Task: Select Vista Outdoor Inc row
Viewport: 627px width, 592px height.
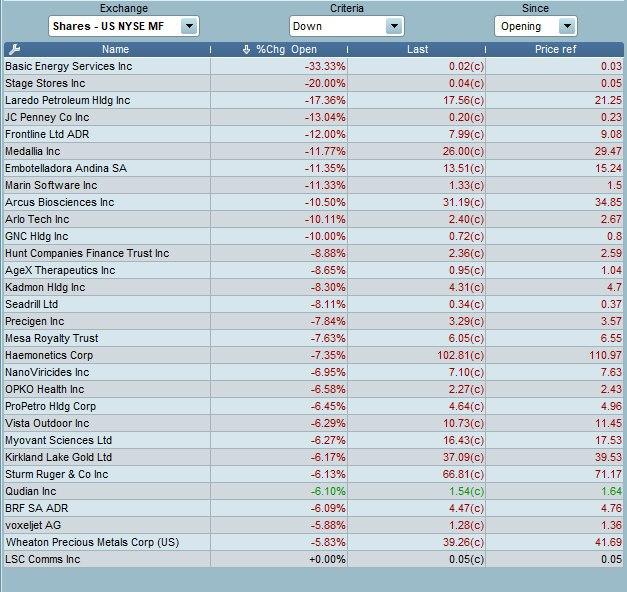Action: tap(314, 423)
